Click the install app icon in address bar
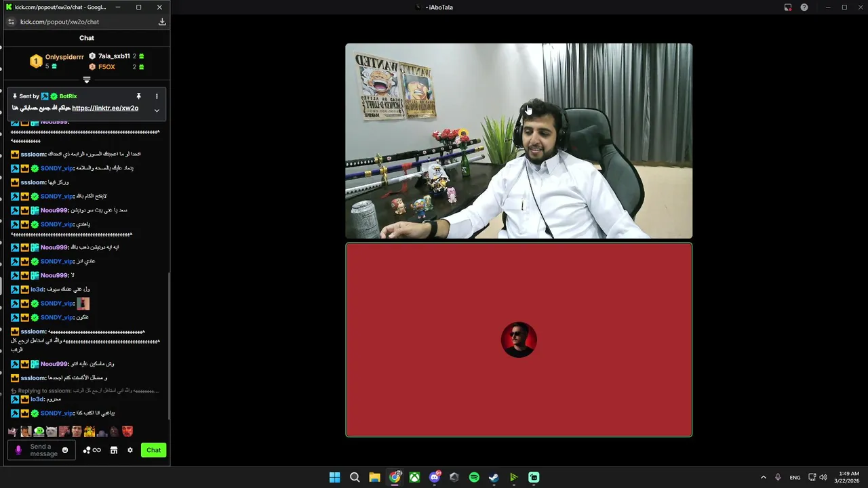 click(162, 22)
